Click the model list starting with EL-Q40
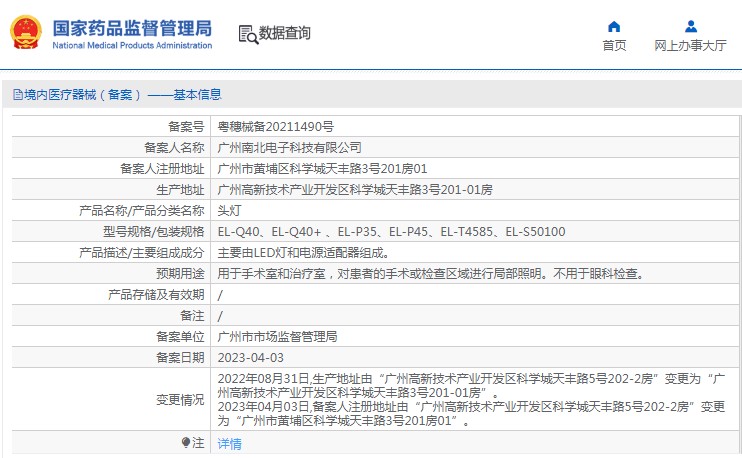Image resolution: width=742 pixels, height=458 pixels. (x=391, y=232)
